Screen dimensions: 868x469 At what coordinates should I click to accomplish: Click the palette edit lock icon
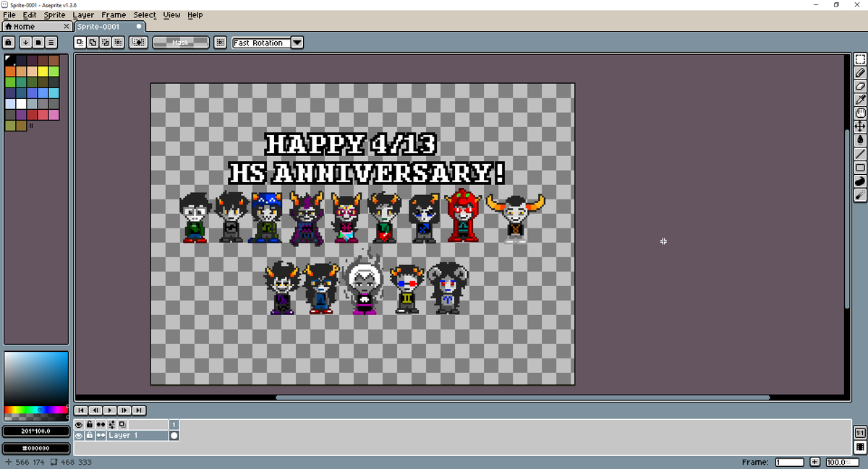[10, 43]
